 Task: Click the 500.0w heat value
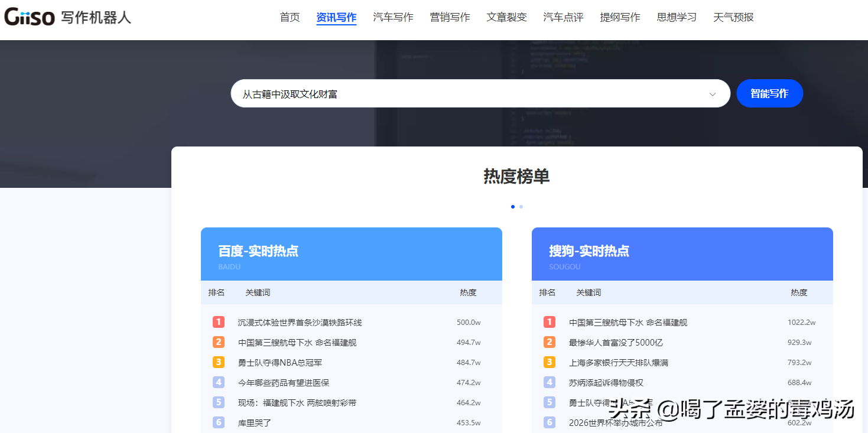click(x=469, y=323)
